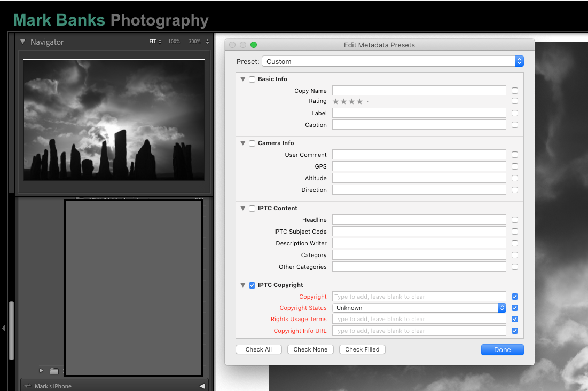Tick the checkbox next to Headline field
Screen dimensions: 588x391
click(514, 220)
